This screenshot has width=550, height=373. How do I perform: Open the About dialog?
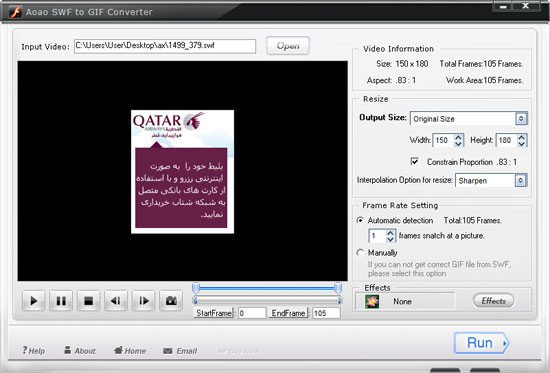click(x=80, y=351)
